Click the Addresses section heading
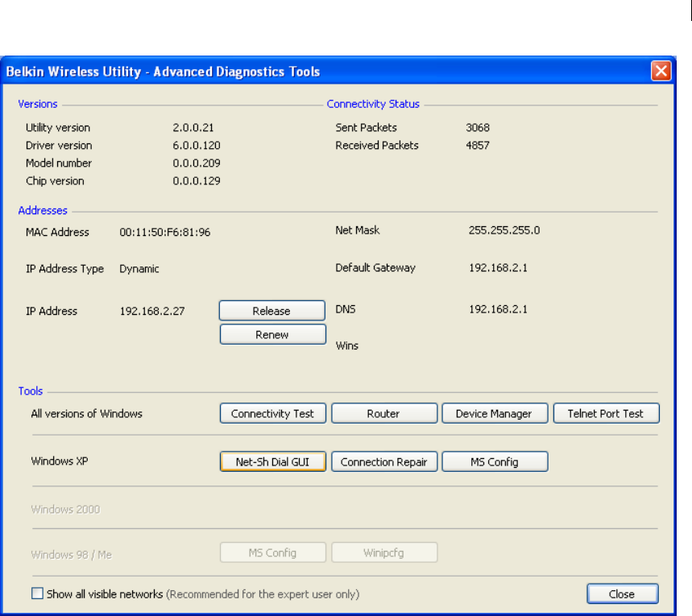 coord(43,210)
